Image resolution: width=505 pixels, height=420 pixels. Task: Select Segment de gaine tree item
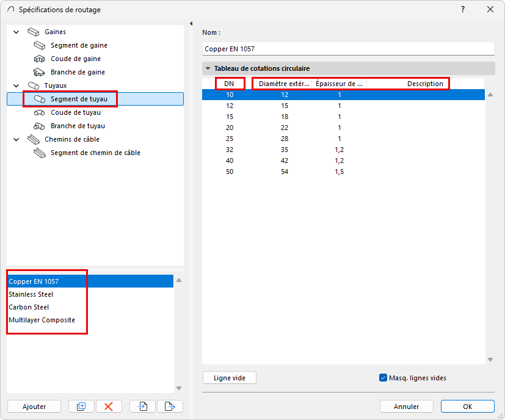click(x=79, y=45)
